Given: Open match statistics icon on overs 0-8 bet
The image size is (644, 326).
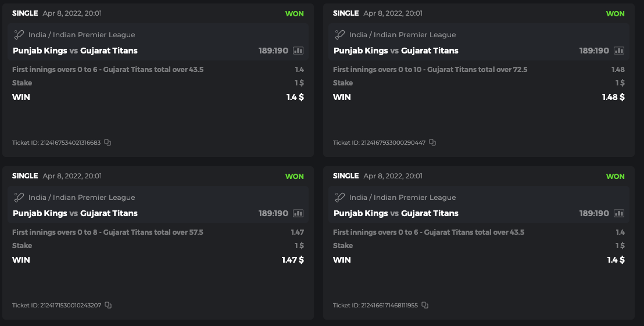Looking at the screenshot, I should point(298,213).
